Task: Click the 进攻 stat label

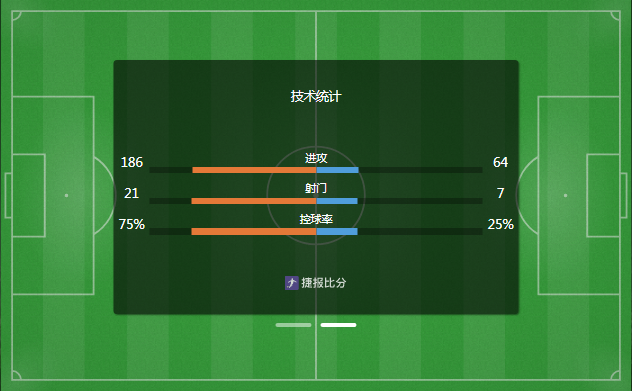Action: pyautogui.click(x=316, y=158)
